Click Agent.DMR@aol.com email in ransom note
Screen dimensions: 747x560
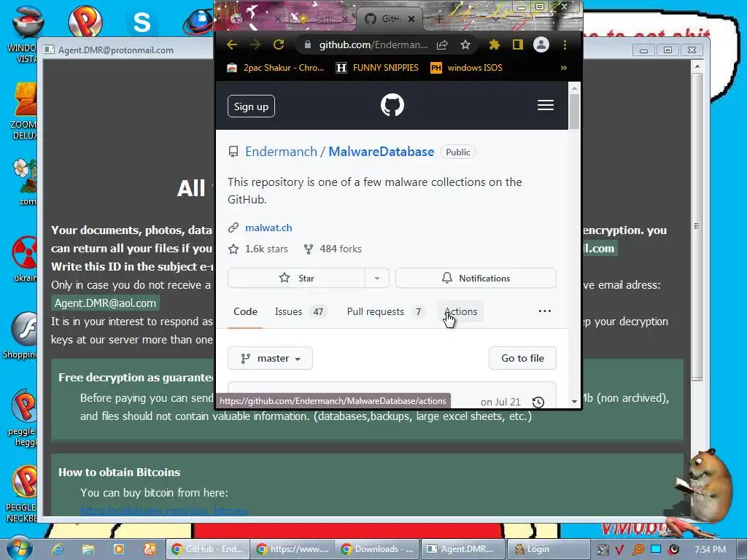pyautogui.click(x=105, y=303)
